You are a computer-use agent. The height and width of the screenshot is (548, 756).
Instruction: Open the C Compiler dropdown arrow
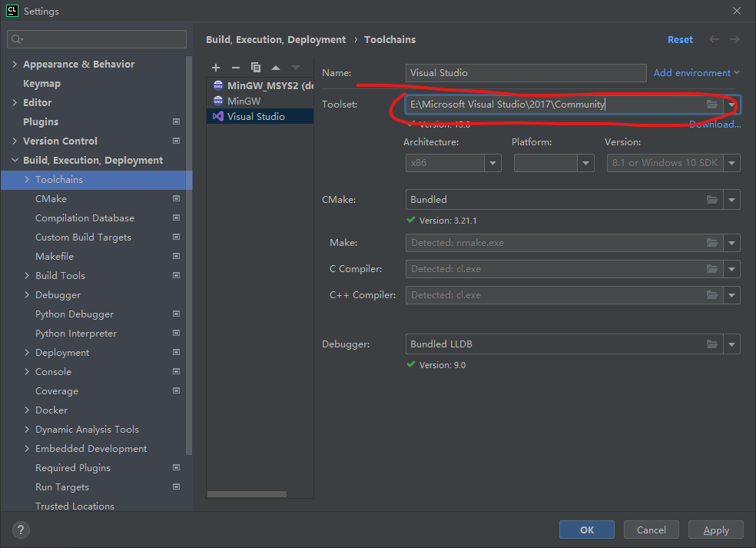click(732, 269)
